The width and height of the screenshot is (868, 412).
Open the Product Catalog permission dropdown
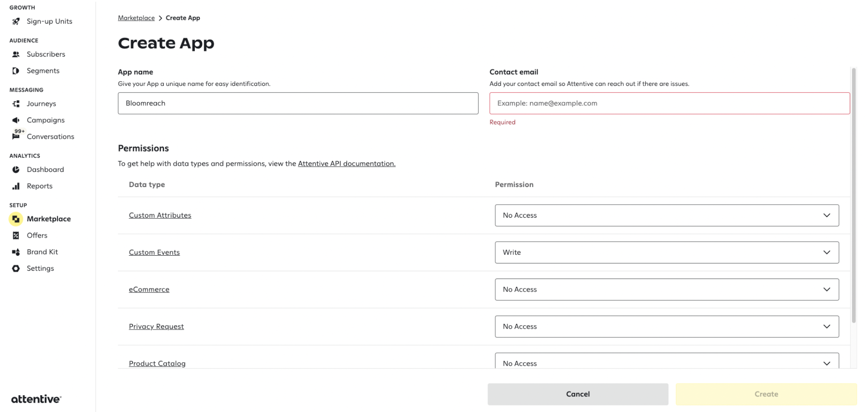coord(667,361)
